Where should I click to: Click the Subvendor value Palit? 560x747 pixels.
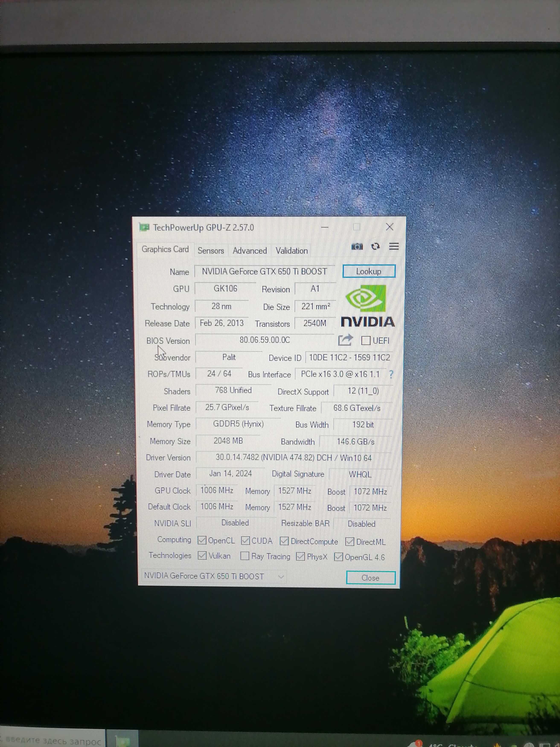point(229,357)
